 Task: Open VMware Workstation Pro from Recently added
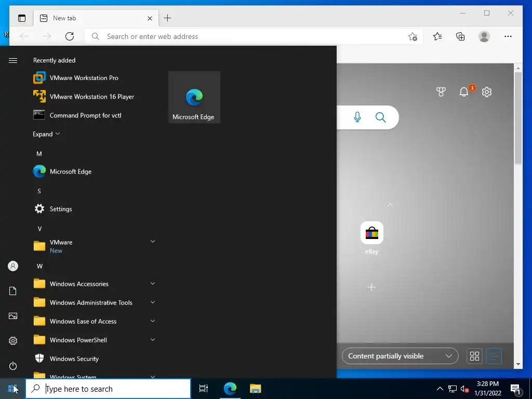94,78
